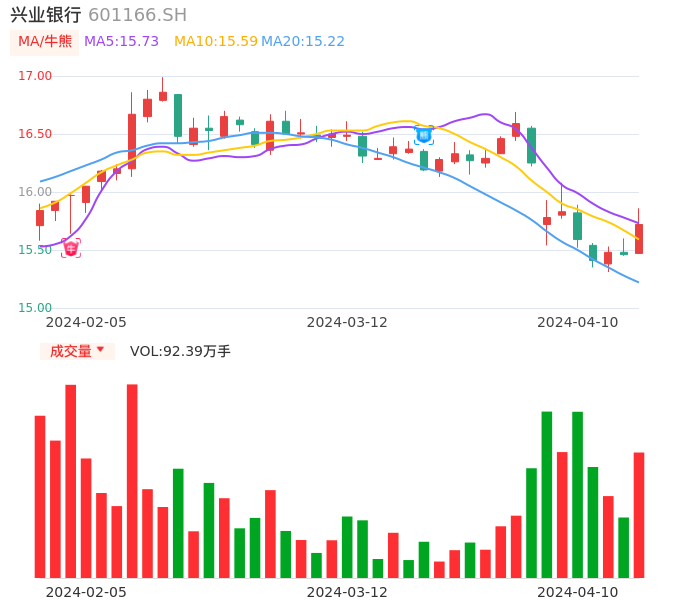Image resolution: width=686 pixels, height=606 pixels.
Task: Click the 16.00 price axis label
Action: coord(35,192)
